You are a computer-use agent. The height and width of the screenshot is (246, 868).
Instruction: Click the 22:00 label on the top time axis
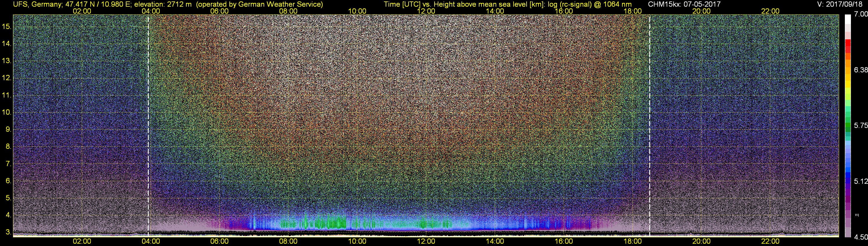click(770, 11)
